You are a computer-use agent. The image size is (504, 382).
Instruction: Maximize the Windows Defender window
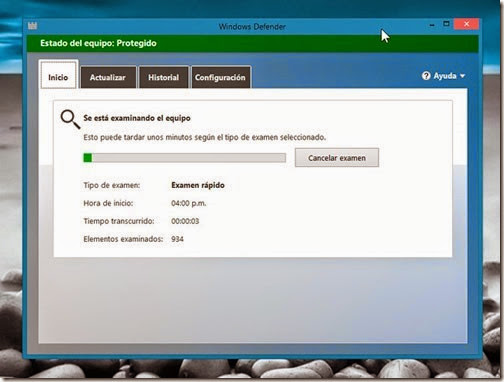(446, 24)
